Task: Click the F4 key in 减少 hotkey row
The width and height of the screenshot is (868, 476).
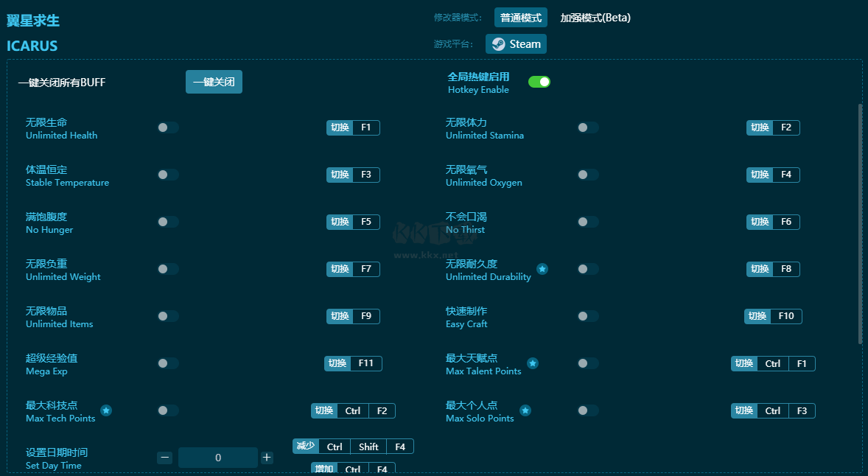Action: pos(400,447)
